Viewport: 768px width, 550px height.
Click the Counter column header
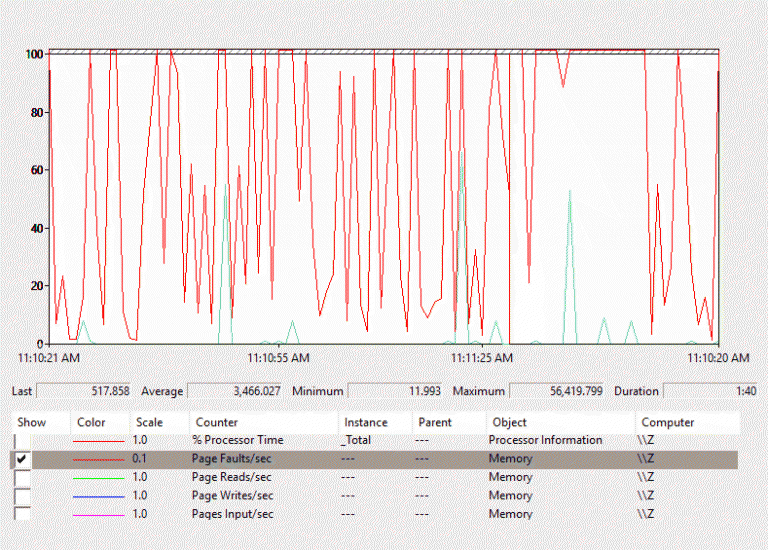coord(217,422)
